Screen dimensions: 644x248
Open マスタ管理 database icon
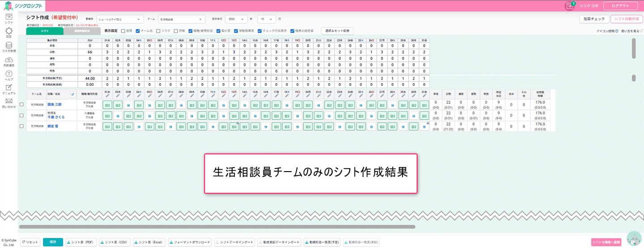click(x=8, y=46)
